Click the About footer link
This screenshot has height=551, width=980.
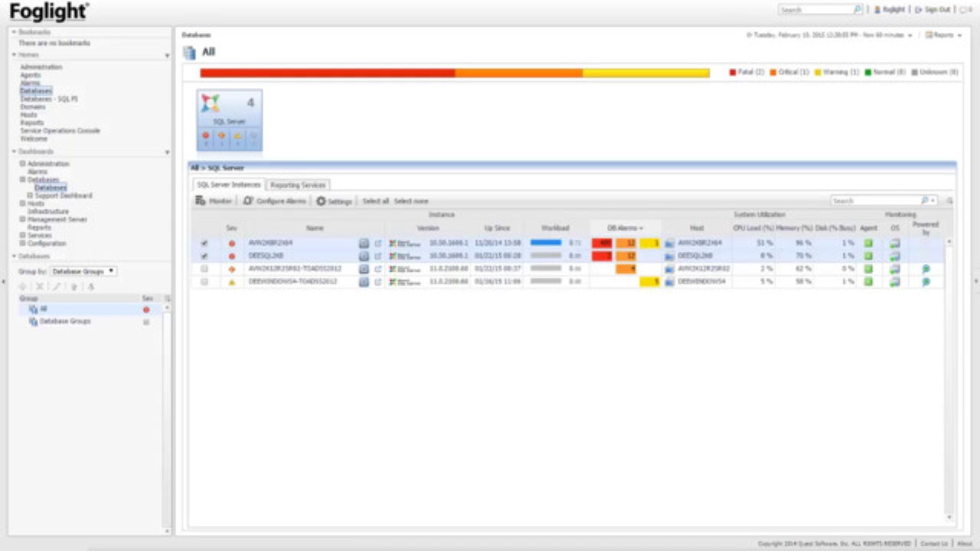(965, 543)
